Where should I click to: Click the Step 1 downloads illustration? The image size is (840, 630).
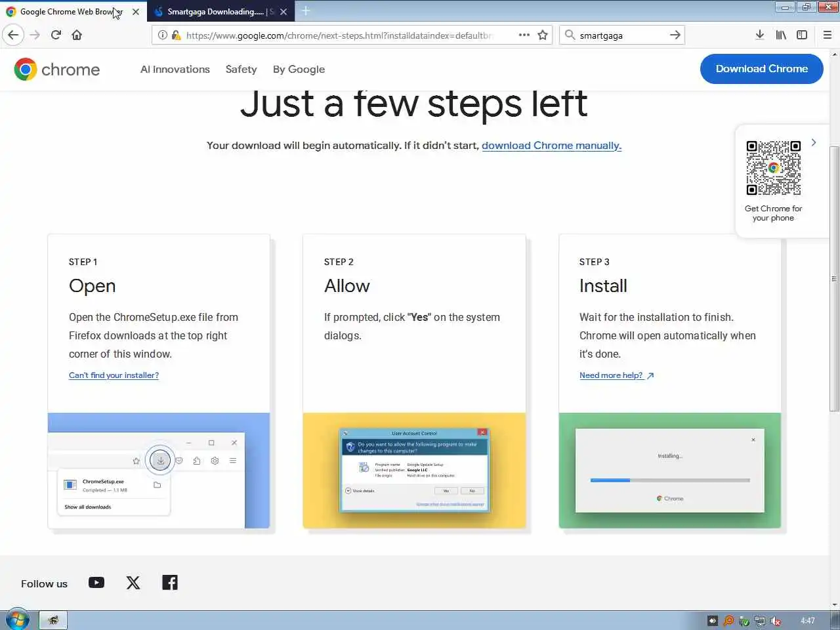(159, 471)
